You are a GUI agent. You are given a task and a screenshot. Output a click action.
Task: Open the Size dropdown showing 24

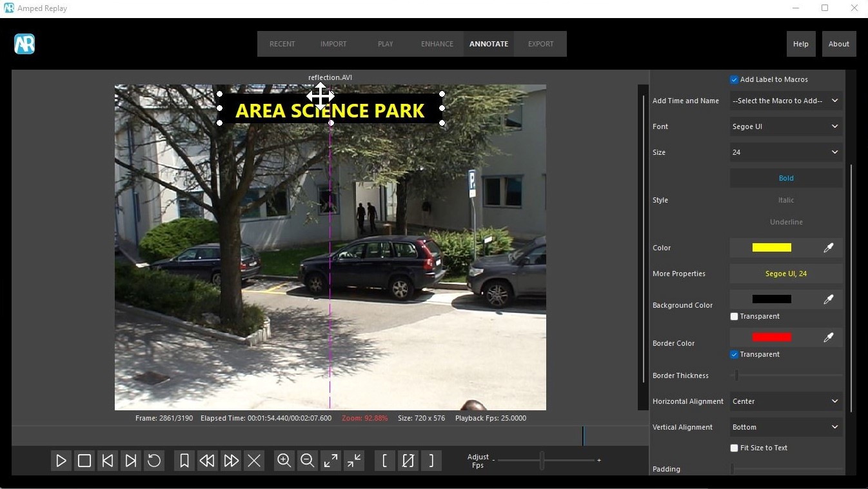click(x=786, y=152)
